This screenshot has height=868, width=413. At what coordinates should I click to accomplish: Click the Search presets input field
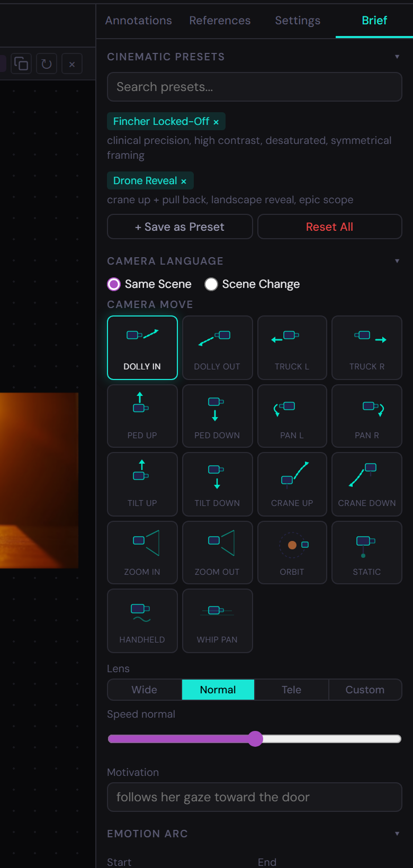click(254, 87)
